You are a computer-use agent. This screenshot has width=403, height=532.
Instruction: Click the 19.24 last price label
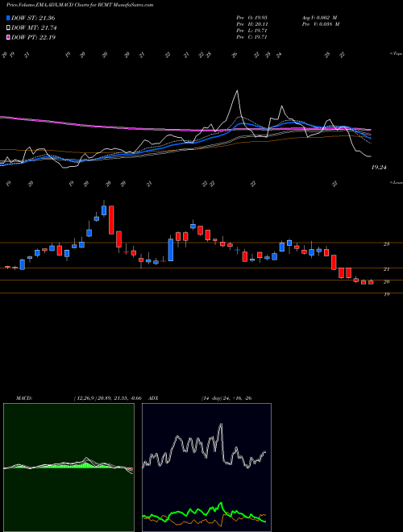[379, 168]
